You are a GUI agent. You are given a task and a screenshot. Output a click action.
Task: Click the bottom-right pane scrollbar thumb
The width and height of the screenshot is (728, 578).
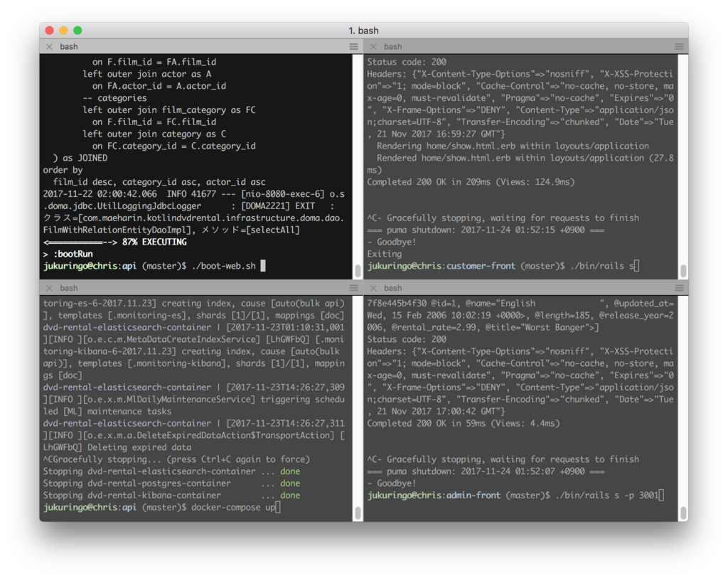click(683, 513)
